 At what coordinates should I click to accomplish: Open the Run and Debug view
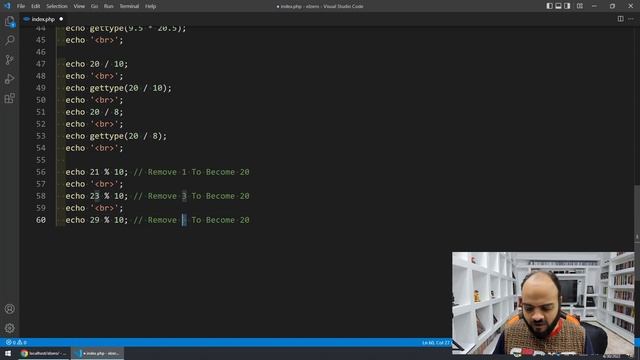pos(9,79)
